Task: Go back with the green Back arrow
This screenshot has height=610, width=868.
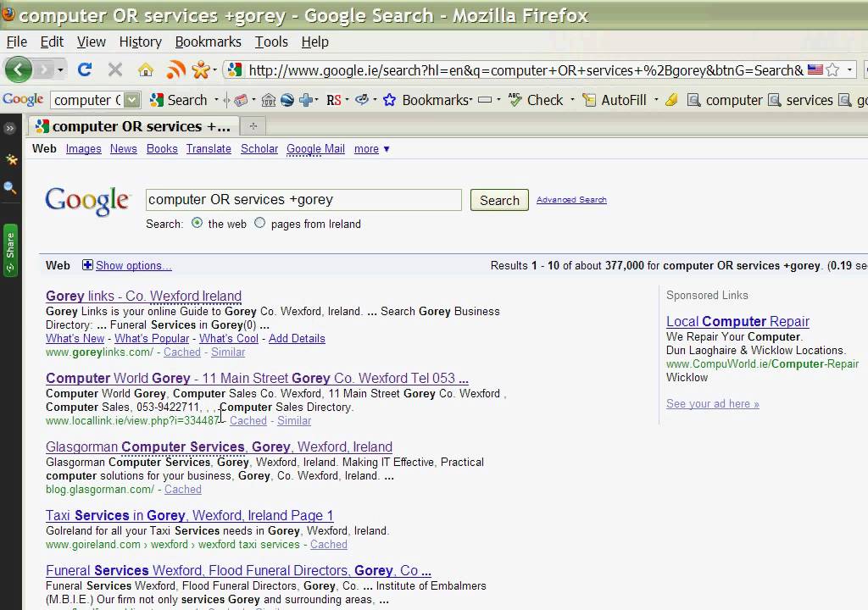Action: click(x=19, y=69)
